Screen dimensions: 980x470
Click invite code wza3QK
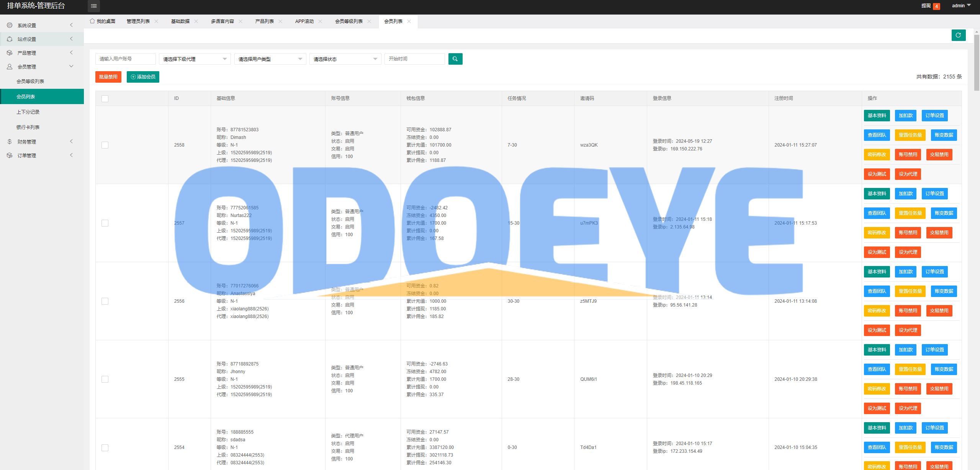[589, 145]
